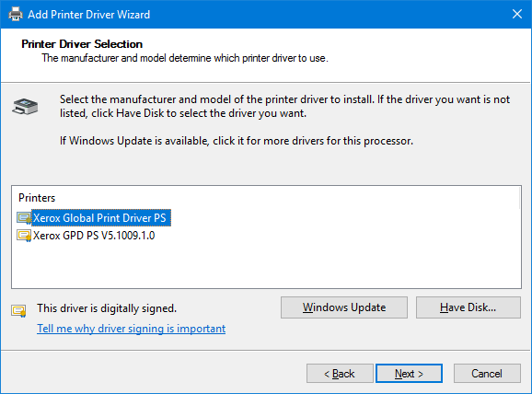
Task: Choose Have Disk to browse for a driver
Action: [x=468, y=307]
